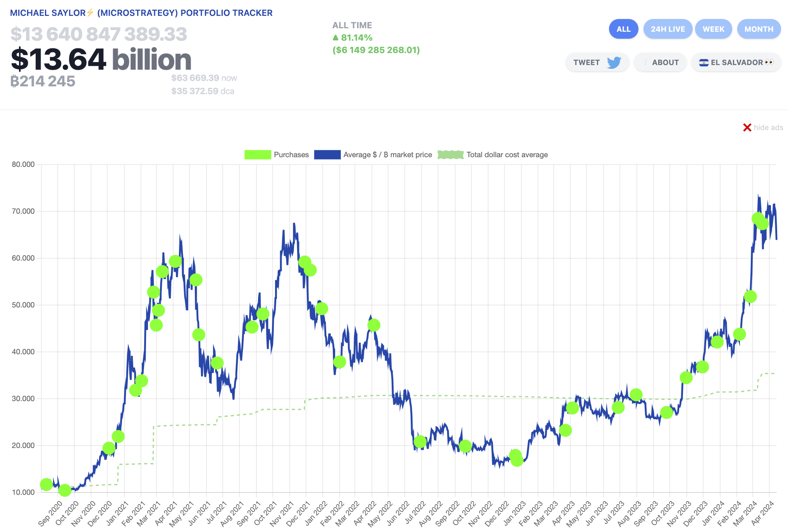
Task: Open the EL SALVADOR tracker
Action: tap(736, 62)
